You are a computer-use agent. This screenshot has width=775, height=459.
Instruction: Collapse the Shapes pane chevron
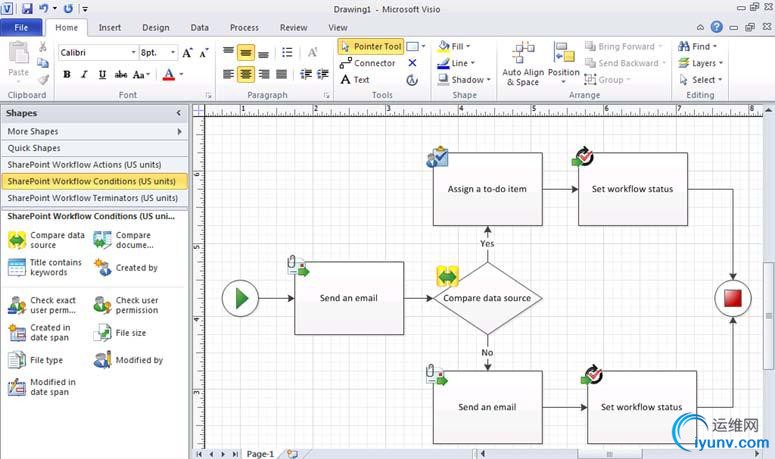178,113
